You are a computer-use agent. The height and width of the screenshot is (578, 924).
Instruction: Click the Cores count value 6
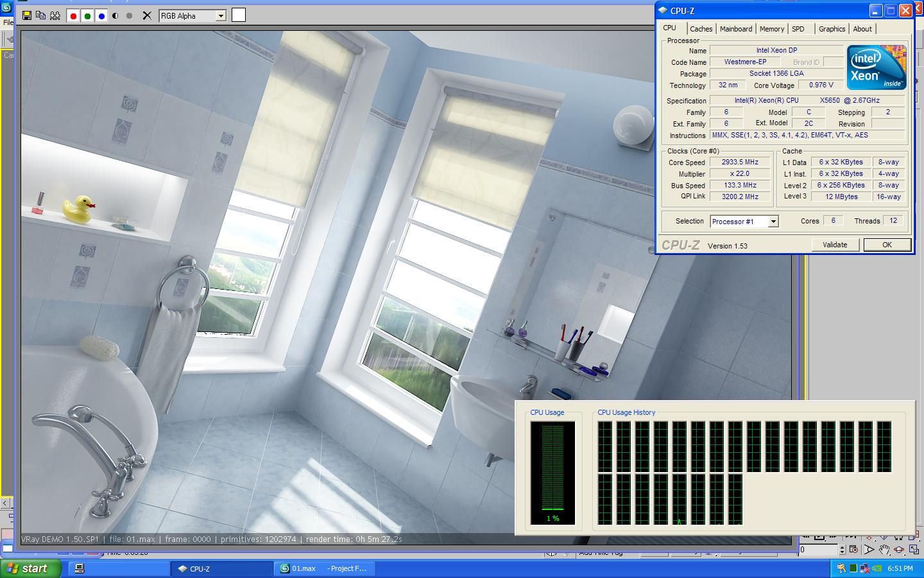(833, 220)
